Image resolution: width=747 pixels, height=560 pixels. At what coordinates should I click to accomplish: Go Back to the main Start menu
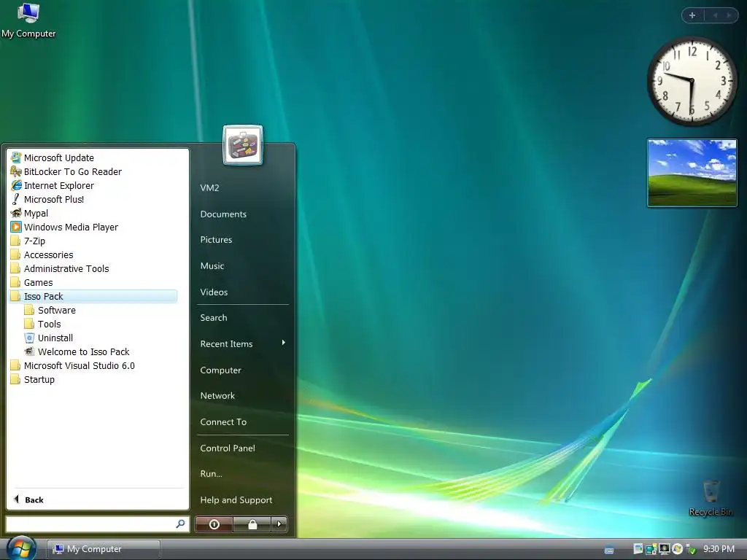(29, 499)
